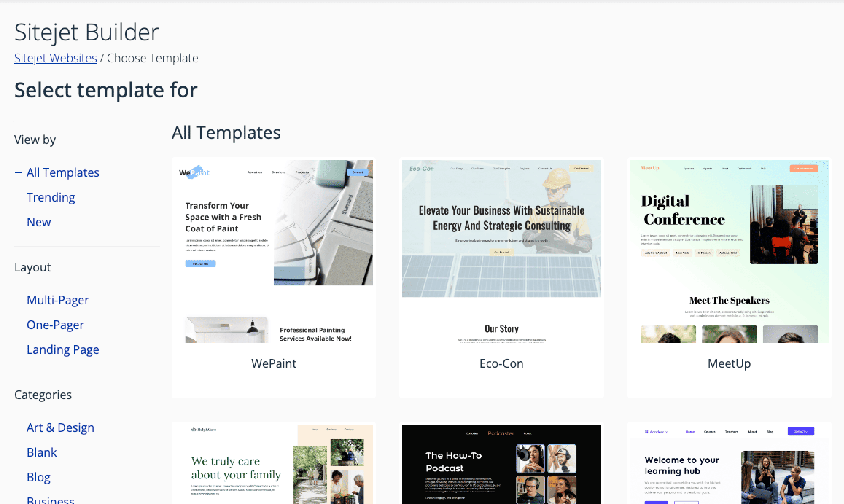
Task: Click the learning hub template icon
Action: click(x=729, y=462)
